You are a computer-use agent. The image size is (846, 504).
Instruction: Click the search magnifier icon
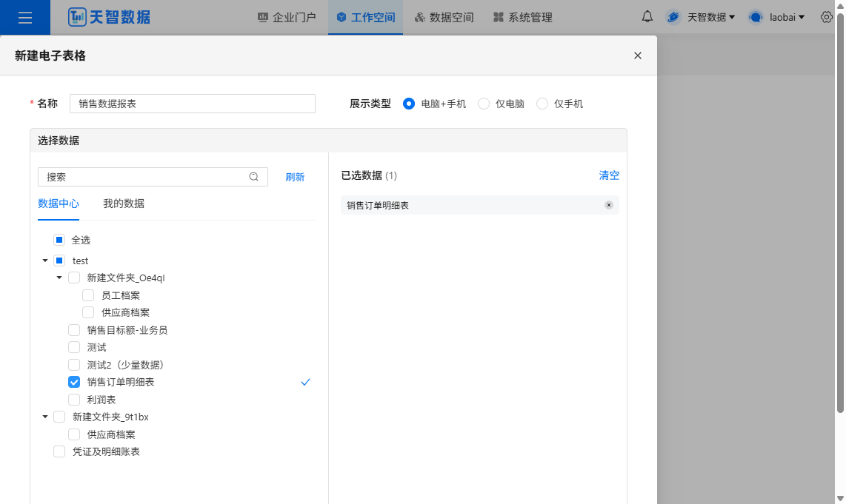click(253, 177)
